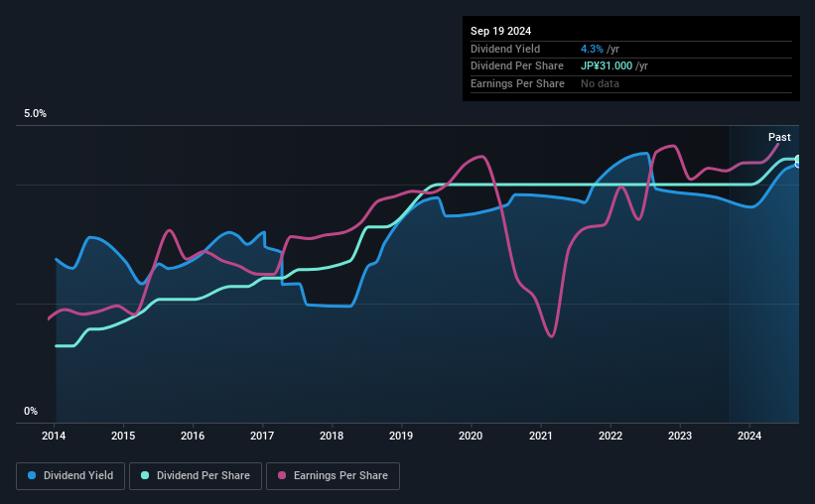Click the 2022 x-axis label
Image resolution: width=815 pixels, height=504 pixels.
611,436
